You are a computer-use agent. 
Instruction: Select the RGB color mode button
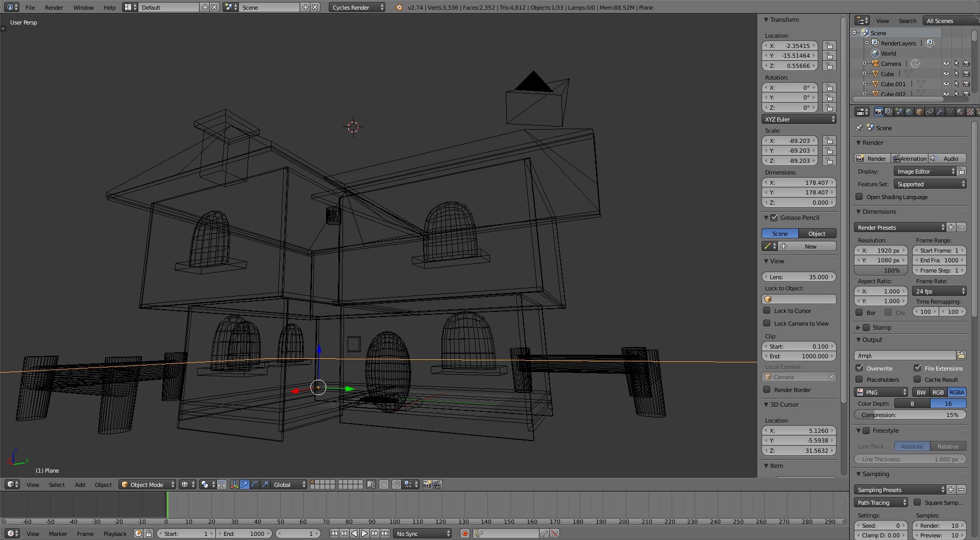[x=938, y=392]
